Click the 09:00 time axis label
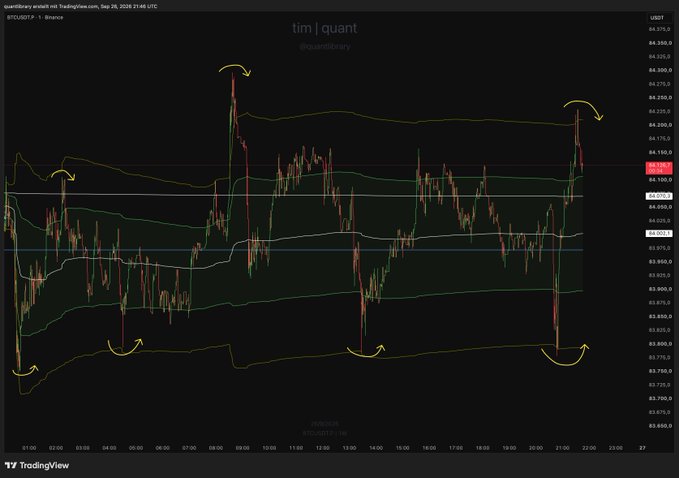The width and height of the screenshot is (679, 478). [242, 448]
